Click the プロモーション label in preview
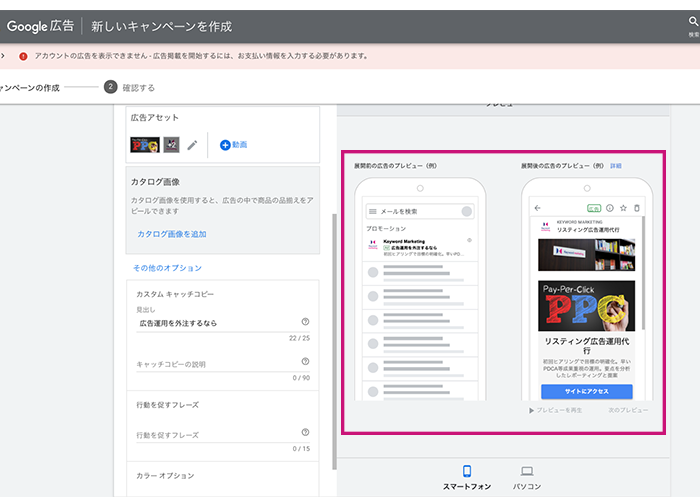 pos(386,229)
